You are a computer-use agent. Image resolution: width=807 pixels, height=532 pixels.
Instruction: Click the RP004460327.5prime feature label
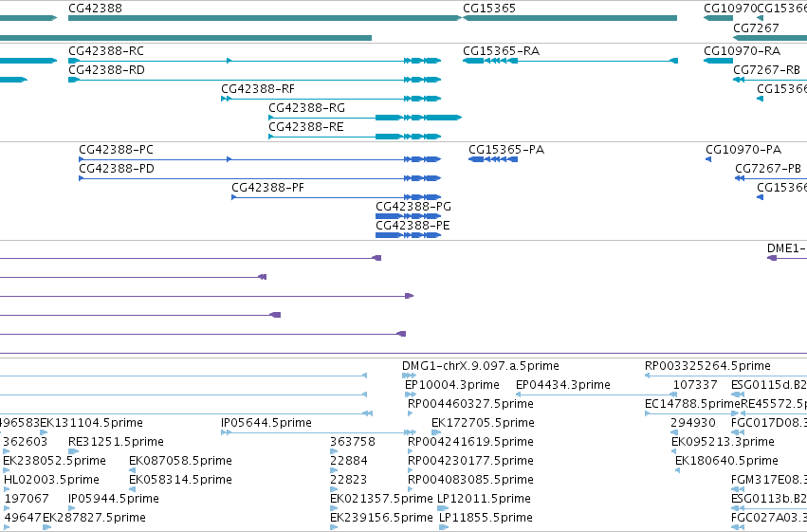tap(470, 404)
